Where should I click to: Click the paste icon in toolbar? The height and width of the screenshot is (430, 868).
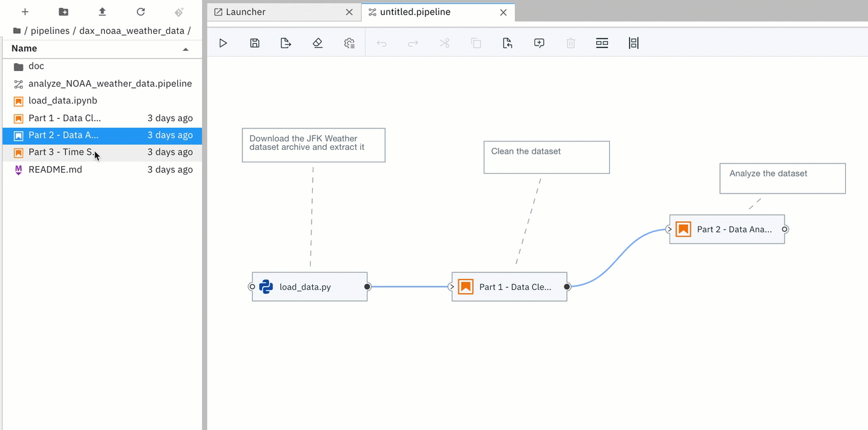coord(508,43)
